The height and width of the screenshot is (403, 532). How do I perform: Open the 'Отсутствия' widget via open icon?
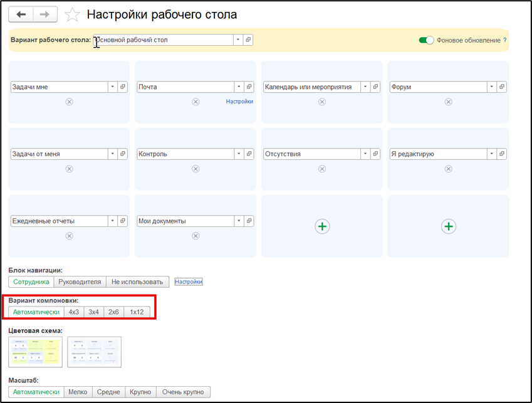[x=375, y=154]
